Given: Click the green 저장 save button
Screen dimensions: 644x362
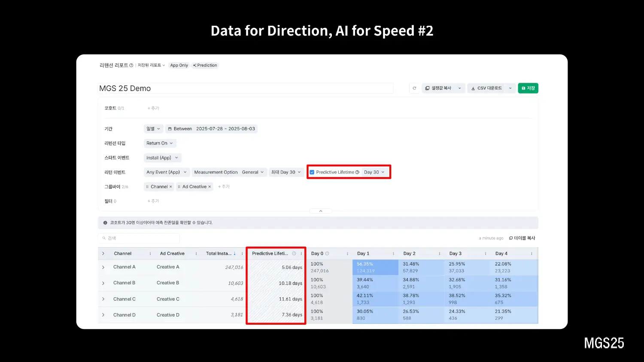Looking at the screenshot, I should [x=528, y=88].
